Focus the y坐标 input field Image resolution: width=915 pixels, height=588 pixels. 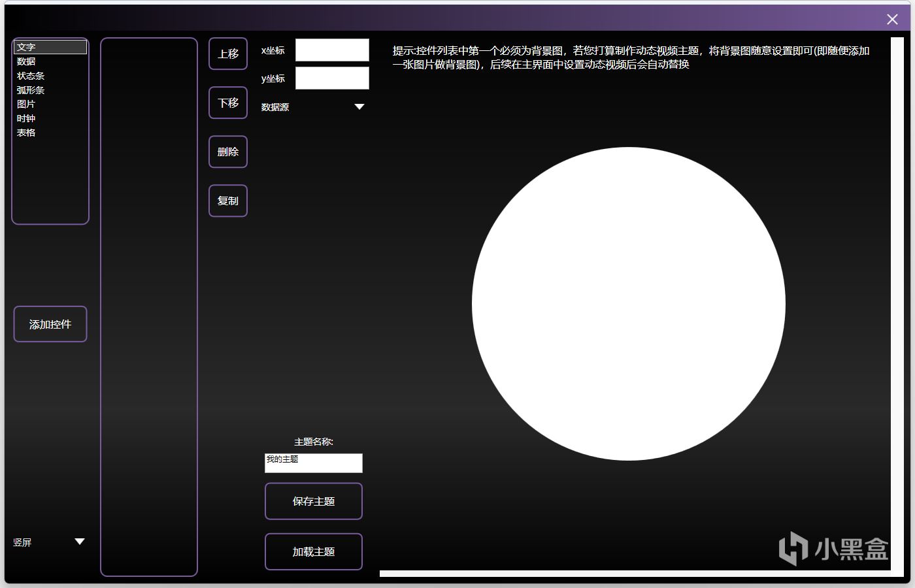coord(332,78)
